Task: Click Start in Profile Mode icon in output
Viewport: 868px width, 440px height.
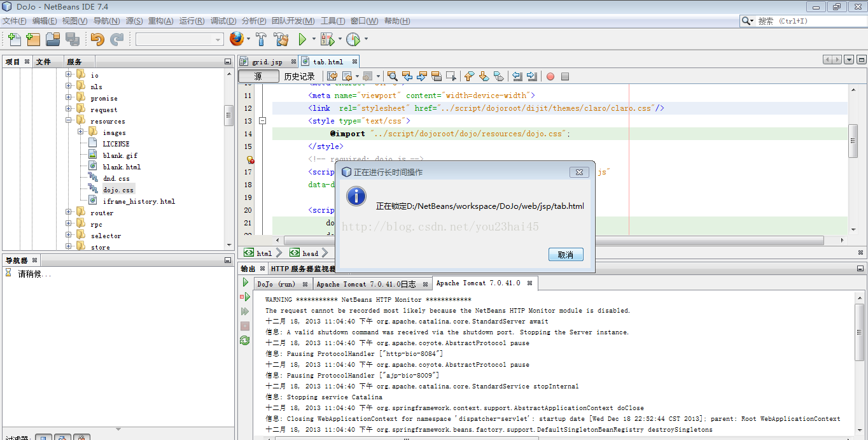Action: [245, 311]
